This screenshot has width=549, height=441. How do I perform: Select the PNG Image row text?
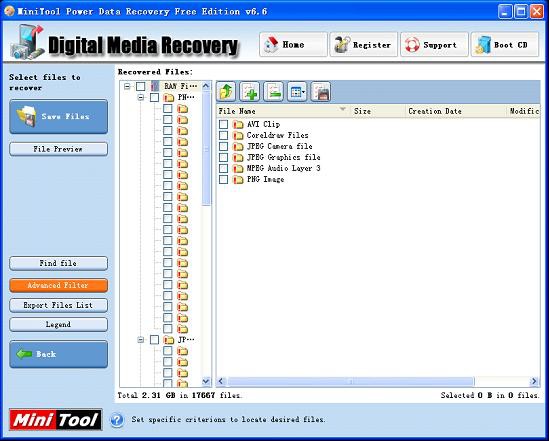click(x=265, y=180)
